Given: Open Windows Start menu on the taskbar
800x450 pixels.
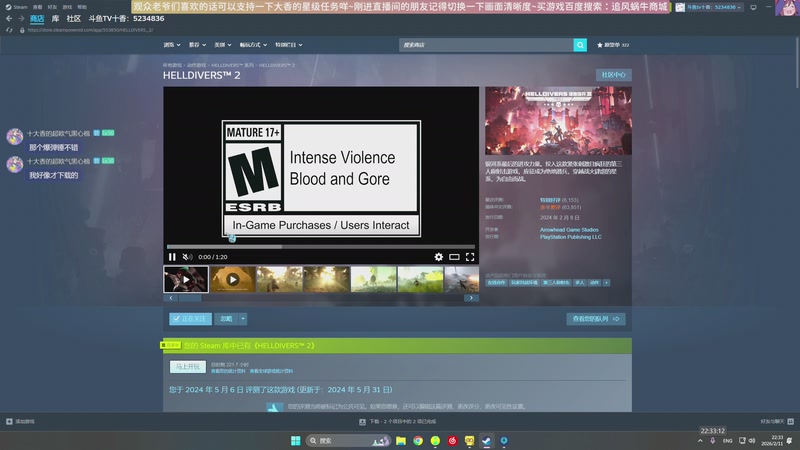Looking at the screenshot, I should point(295,441).
